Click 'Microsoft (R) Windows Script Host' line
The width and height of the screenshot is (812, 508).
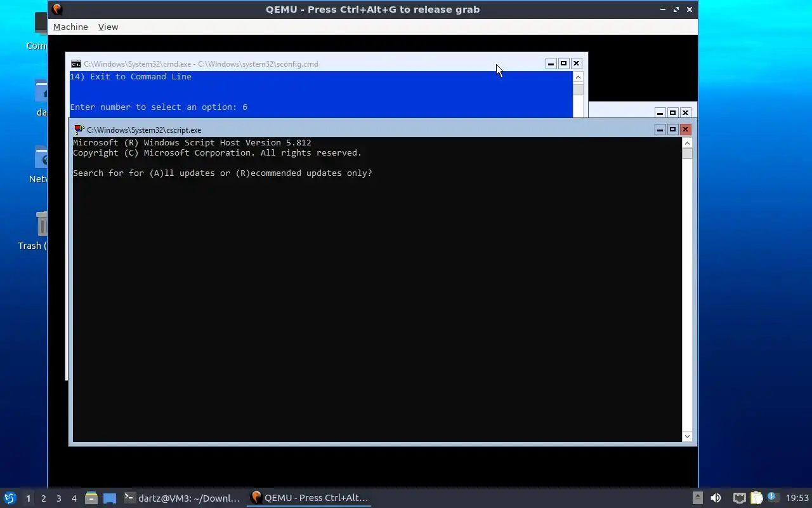[x=192, y=142]
